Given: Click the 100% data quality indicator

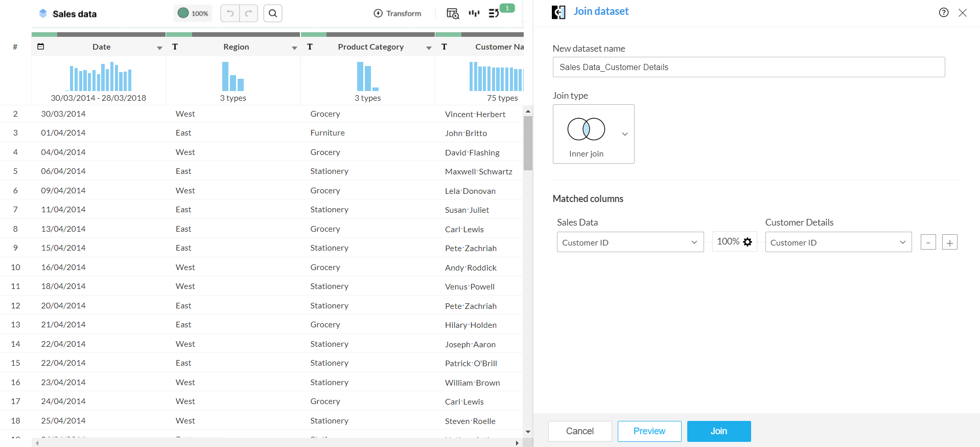Looking at the screenshot, I should (193, 13).
